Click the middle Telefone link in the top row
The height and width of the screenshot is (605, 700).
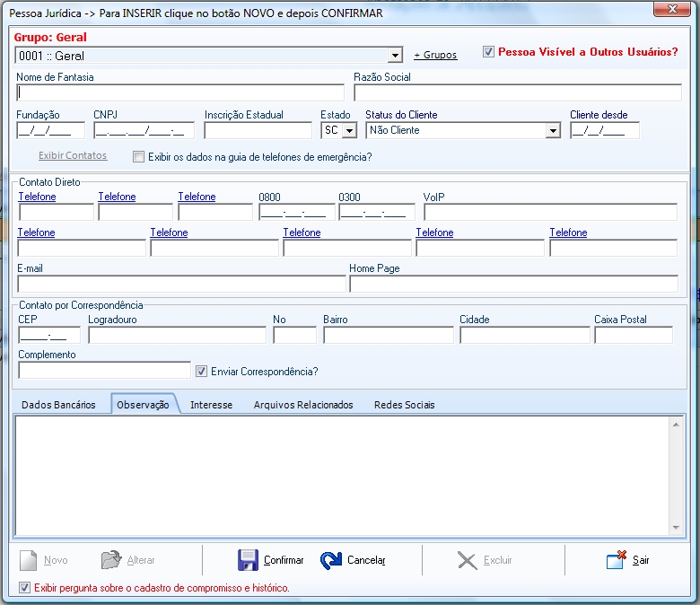coord(117,197)
